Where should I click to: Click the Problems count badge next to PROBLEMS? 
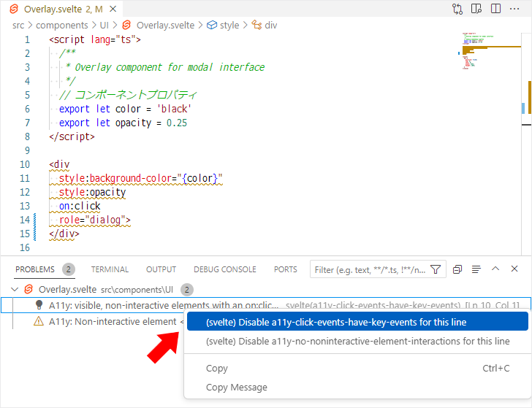(x=68, y=269)
